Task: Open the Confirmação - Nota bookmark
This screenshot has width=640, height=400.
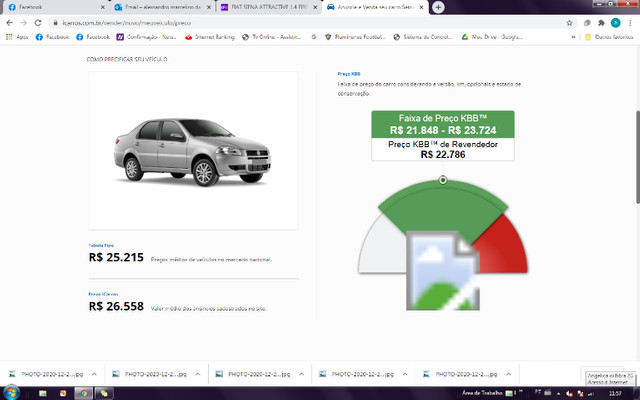Action: click(x=146, y=37)
